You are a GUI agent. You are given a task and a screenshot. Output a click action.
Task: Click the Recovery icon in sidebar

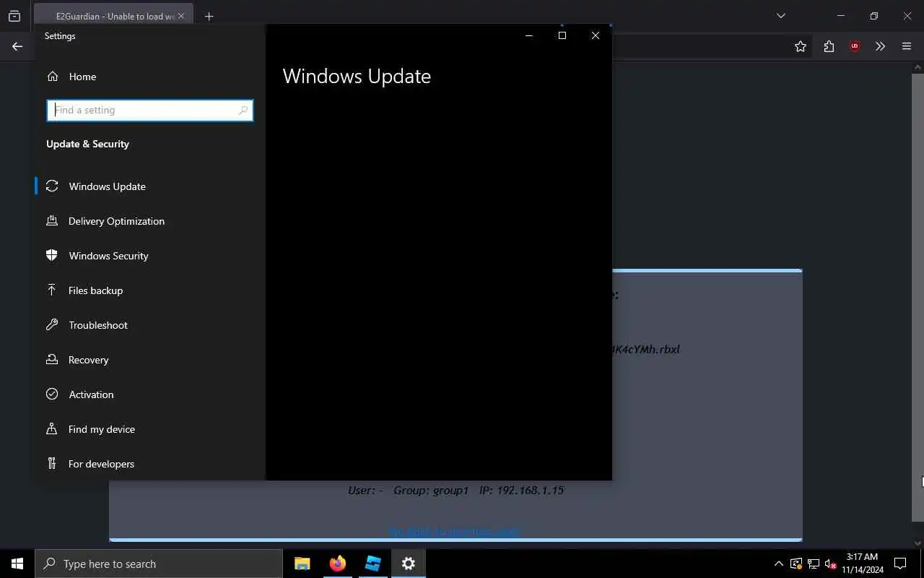tap(52, 360)
